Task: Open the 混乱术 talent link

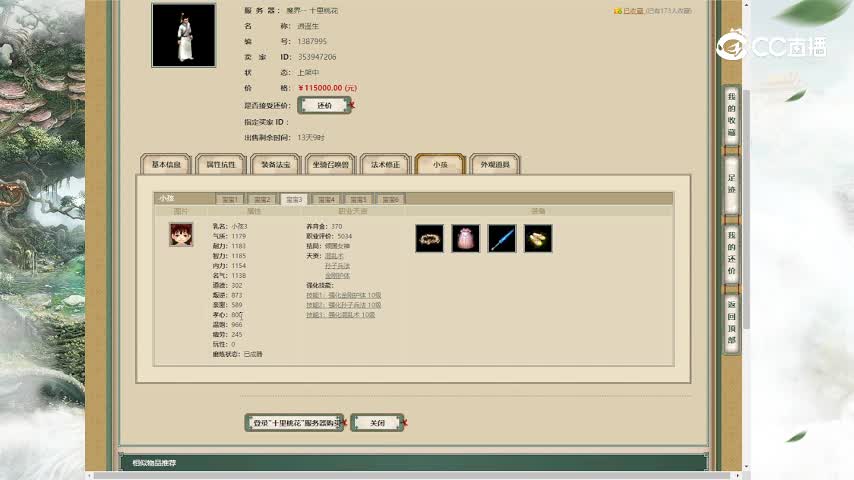Action: (334, 256)
